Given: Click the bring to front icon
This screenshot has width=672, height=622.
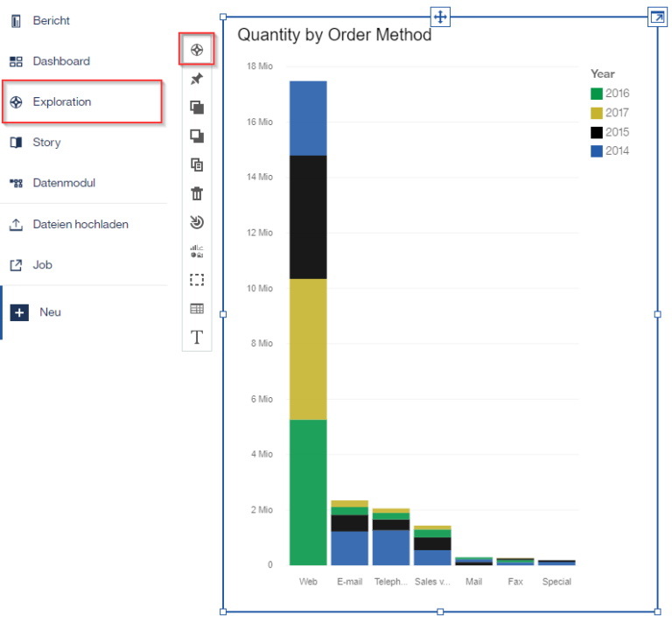Looking at the screenshot, I should [197, 107].
